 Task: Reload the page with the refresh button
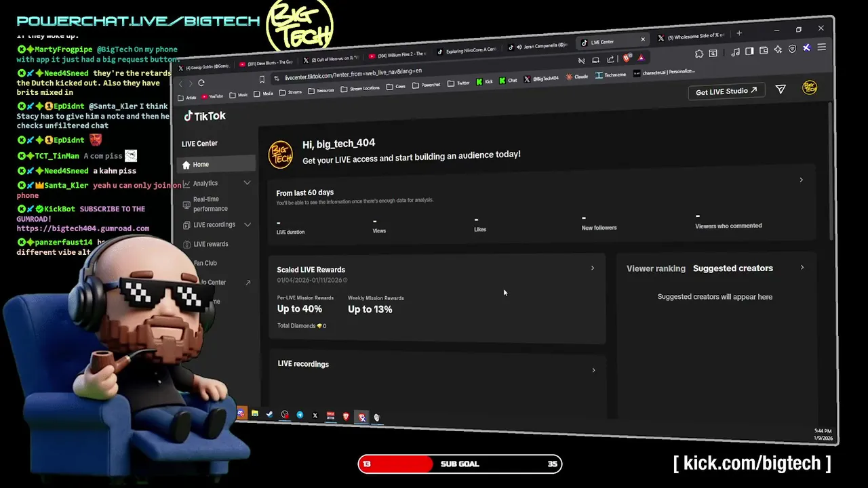tap(201, 83)
